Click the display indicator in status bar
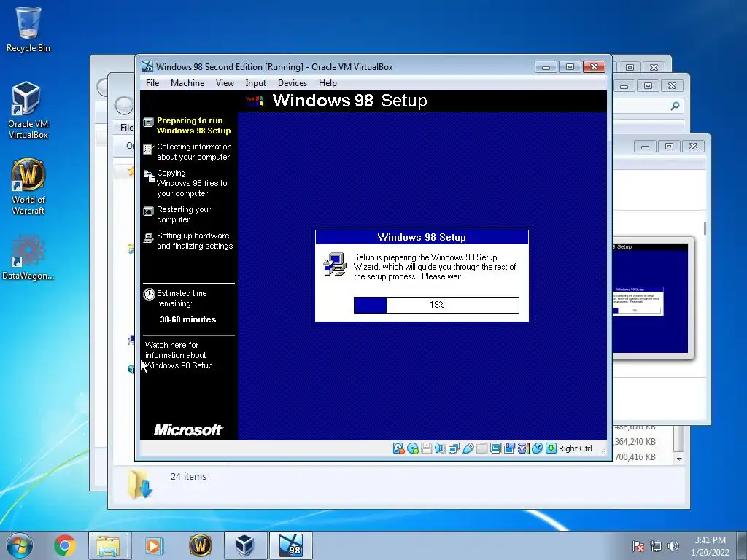 coord(495,448)
